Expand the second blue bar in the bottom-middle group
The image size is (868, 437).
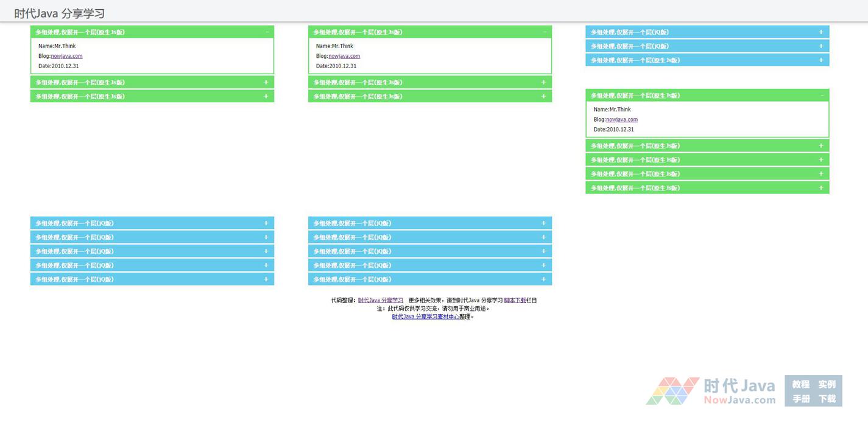(429, 237)
